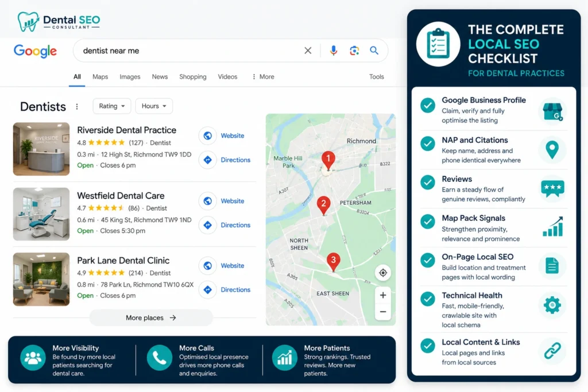
Task: Toggle the Technical Health checkmark
Action: [427, 298]
